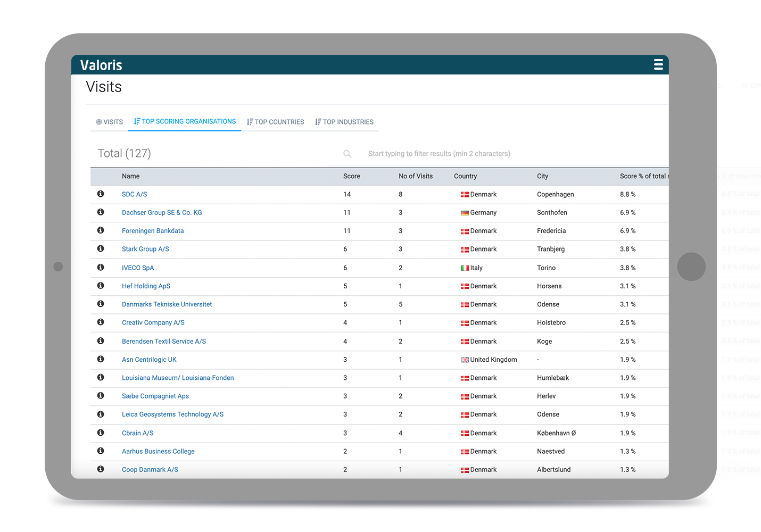Open the SDC A/S organisation link
Viewport: 761px width, 532px height.
click(135, 194)
